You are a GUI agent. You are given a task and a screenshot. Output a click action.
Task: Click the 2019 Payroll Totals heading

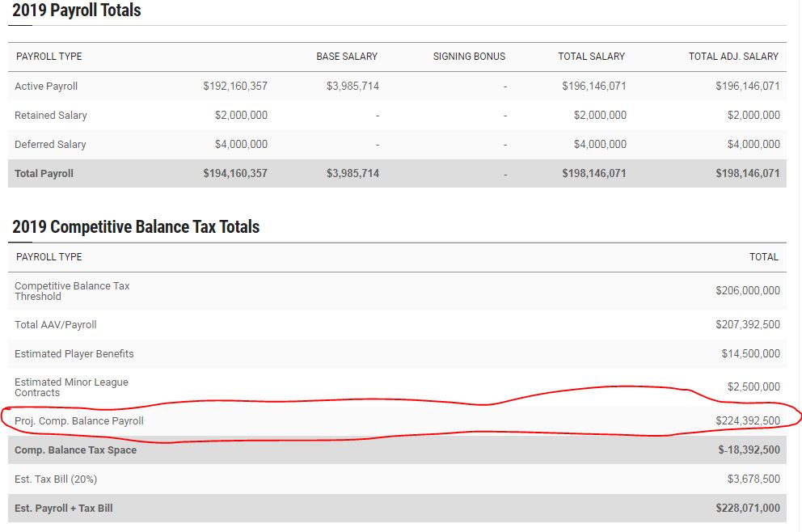[77, 11]
